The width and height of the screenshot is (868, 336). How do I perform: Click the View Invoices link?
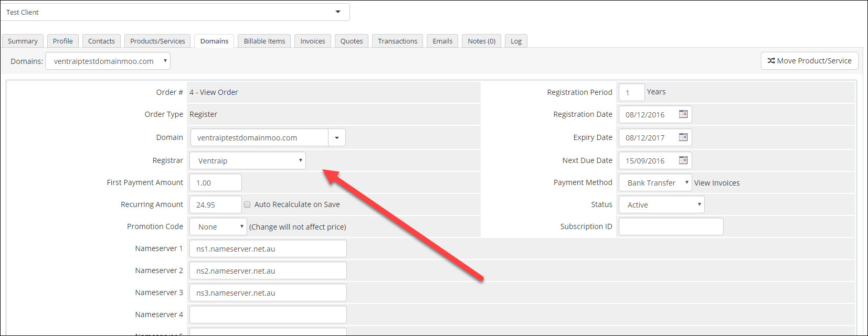[717, 183]
